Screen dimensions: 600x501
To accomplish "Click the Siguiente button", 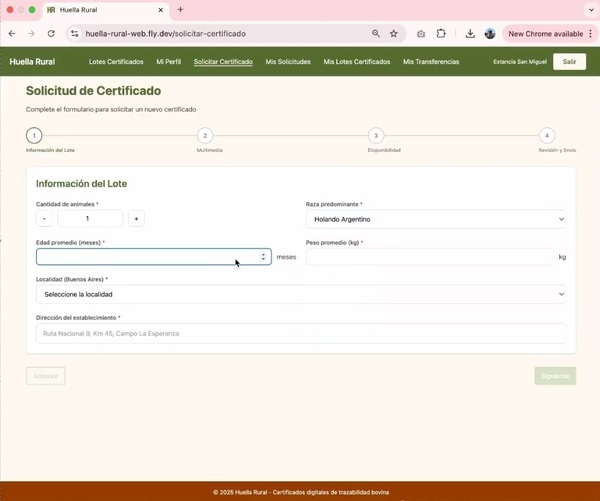I will pos(555,376).
